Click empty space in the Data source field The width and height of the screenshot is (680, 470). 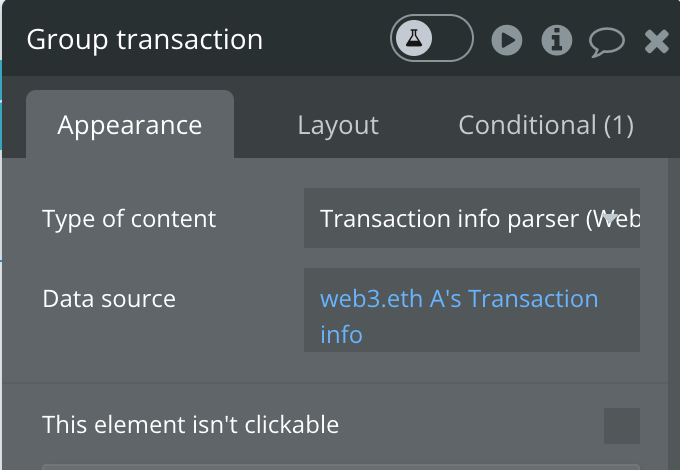(499, 335)
